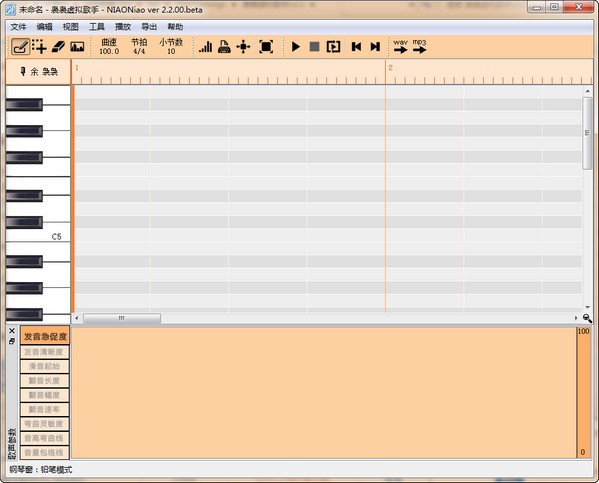The height and width of the screenshot is (483, 599).
Task: Close the parameter panel with X
Action: (12, 331)
